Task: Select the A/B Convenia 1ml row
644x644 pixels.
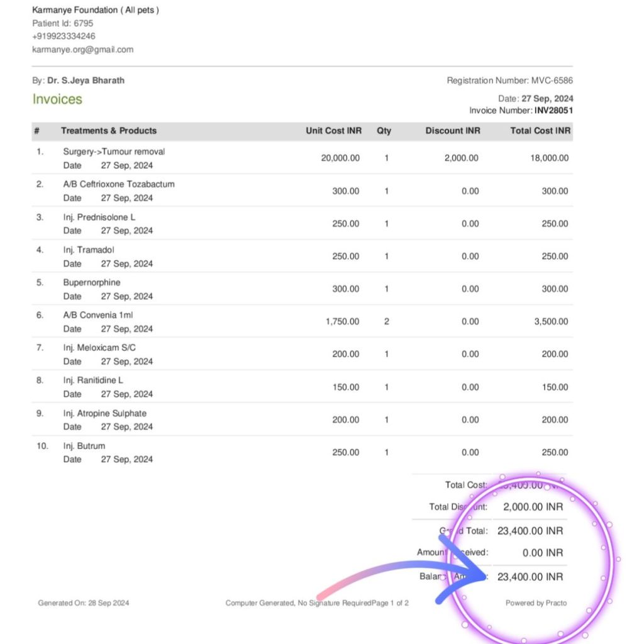Action: tap(98, 315)
